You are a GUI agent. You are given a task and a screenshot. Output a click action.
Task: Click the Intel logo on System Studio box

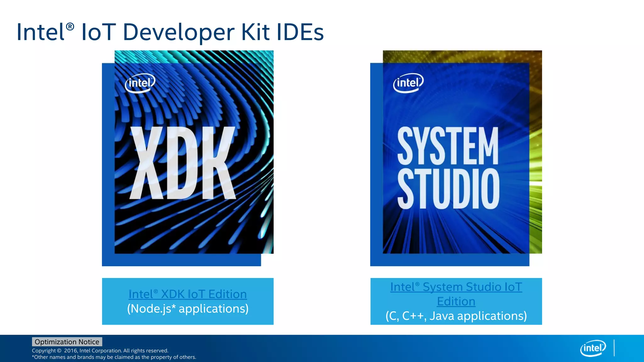[408, 83]
